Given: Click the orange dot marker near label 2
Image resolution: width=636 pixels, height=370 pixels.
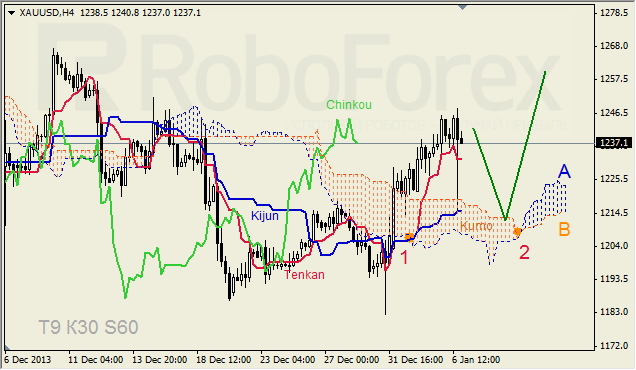Looking at the screenshot, I should (517, 232).
